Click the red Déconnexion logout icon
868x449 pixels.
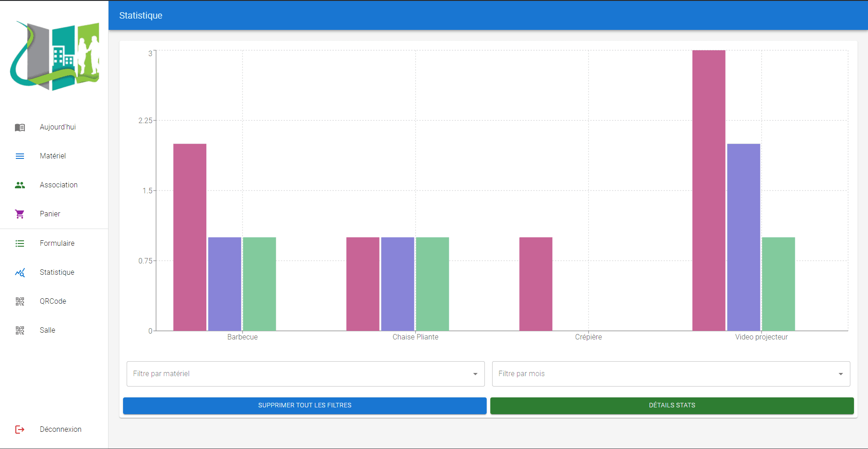pyautogui.click(x=20, y=430)
